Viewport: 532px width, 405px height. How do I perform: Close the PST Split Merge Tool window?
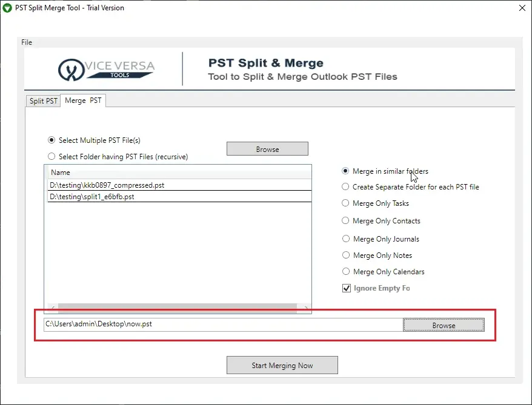[x=522, y=8]
